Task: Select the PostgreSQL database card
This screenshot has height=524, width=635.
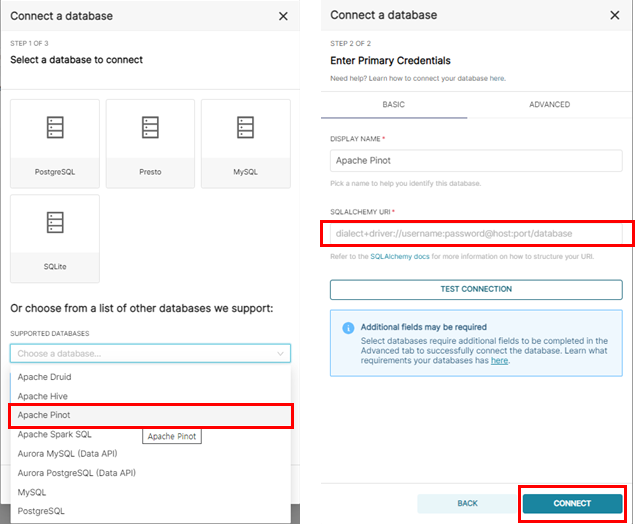Action: (55, 144)
